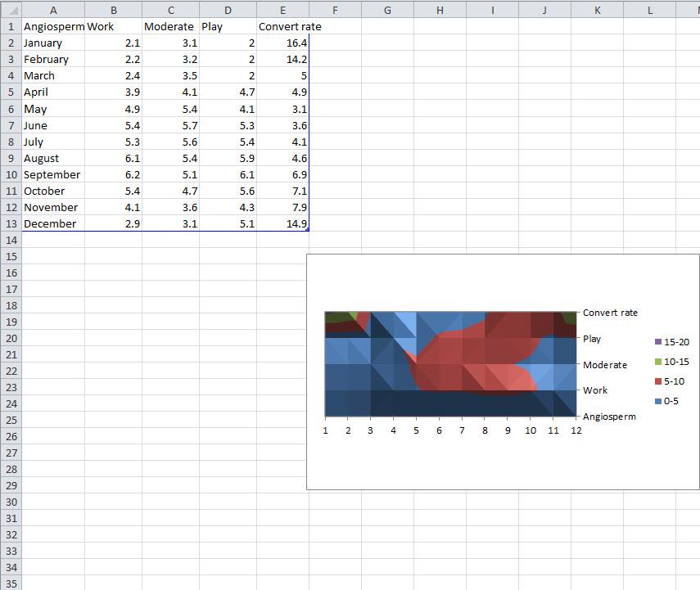Click the Convert rate header cell
The width and height of the screenshot is (700, 590).
pos(282,26)
